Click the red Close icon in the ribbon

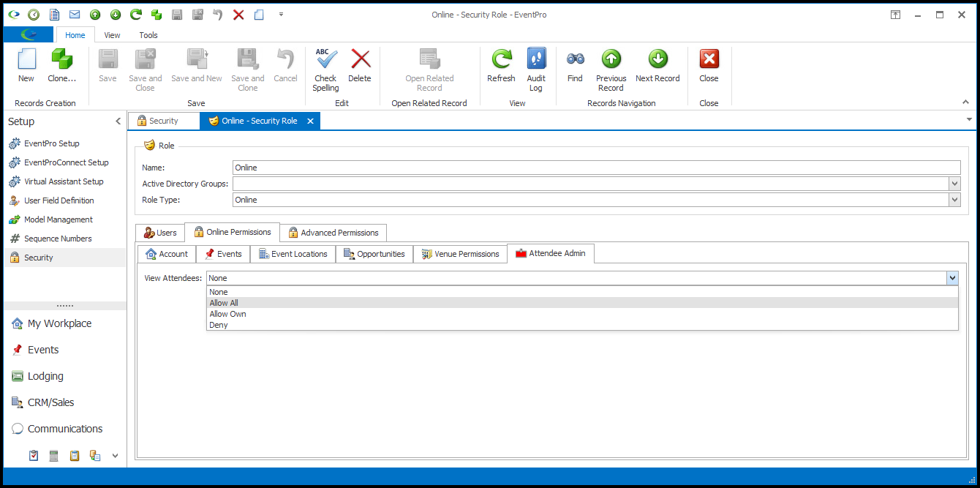pyautogui.click(x=709, y=59)
